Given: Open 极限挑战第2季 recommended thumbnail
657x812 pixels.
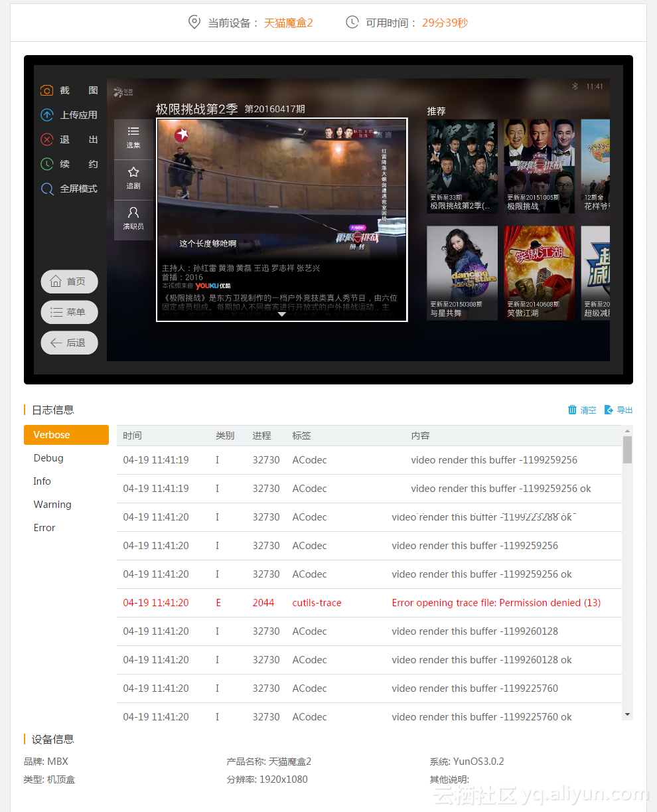Looking at the screenshot, I should (462, 167).
